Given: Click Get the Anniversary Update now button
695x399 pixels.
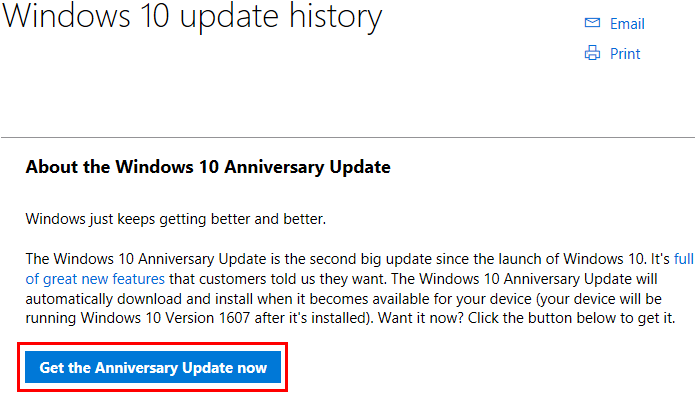Looking at the screenshot, I should pyautogui.click(x=153, y=367).
